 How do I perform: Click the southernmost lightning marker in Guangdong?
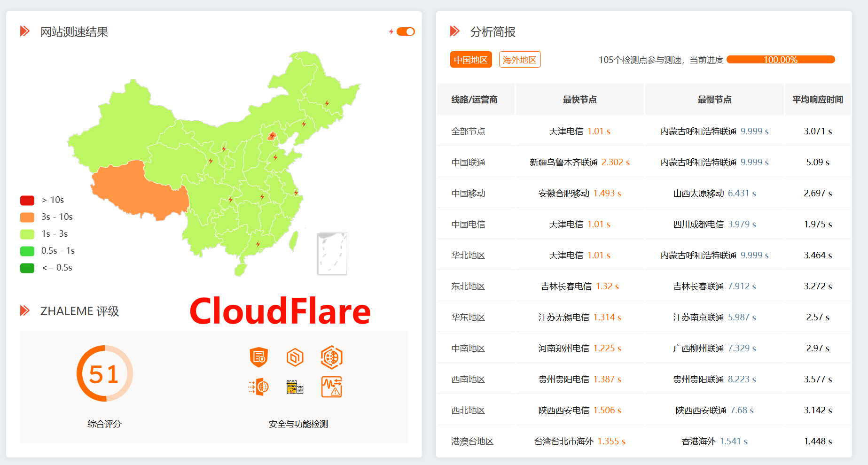click(258, 244)
